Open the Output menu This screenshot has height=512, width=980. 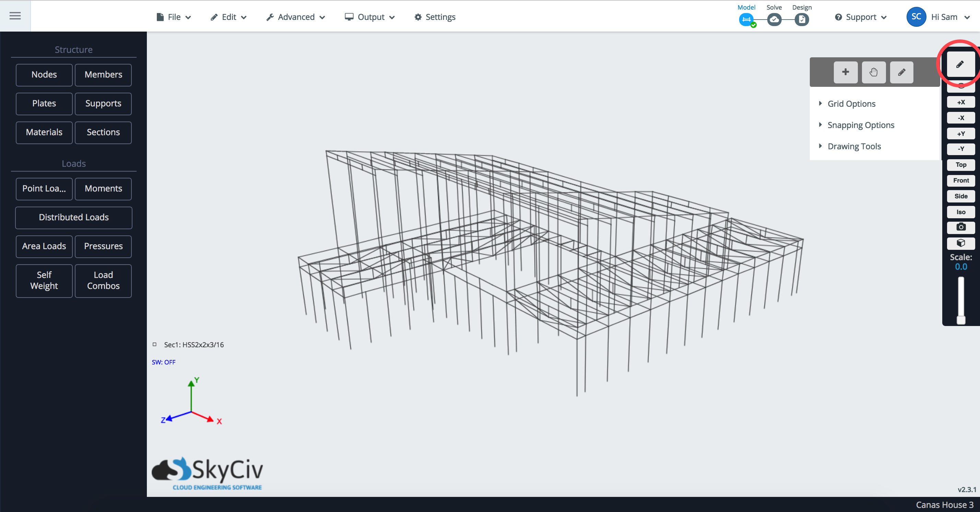[370, 17]
